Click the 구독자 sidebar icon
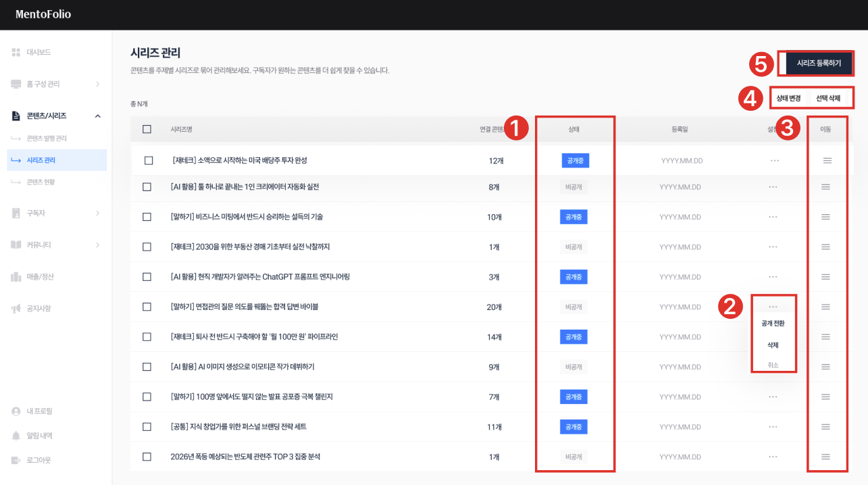Screen dimensions: 868x485 [x=16, y=213]
